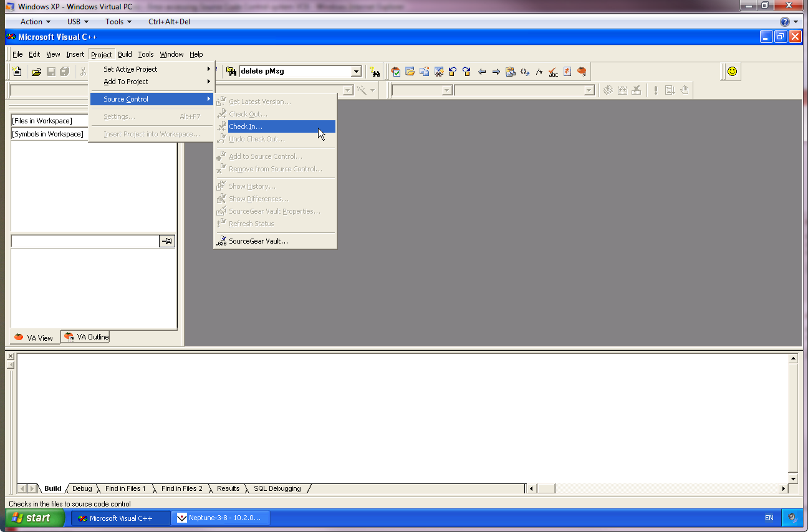Click the Open file folder icon

pyautogui.click(x=37, y=72)
